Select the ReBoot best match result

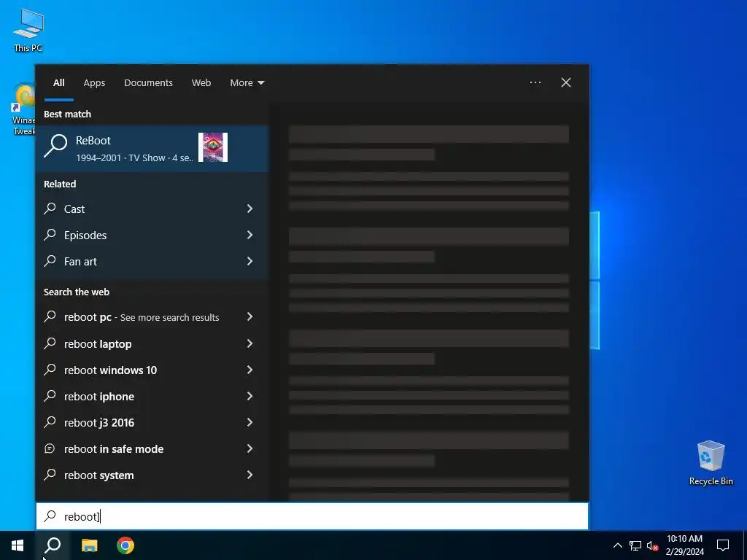pos(152,148)
